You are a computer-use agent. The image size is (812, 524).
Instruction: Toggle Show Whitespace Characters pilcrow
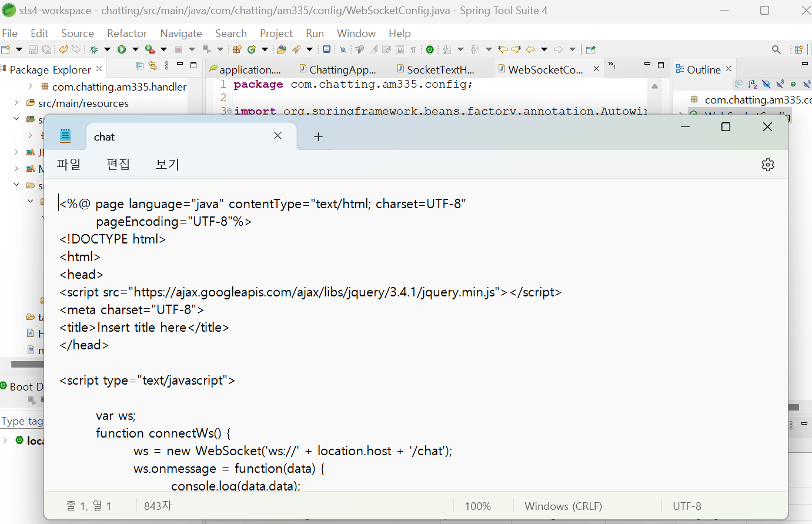(413, 49)
